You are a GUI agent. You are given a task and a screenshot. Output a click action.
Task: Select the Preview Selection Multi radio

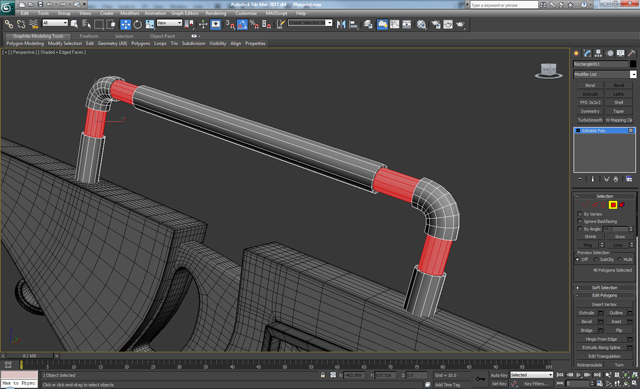tap(620, 259)
